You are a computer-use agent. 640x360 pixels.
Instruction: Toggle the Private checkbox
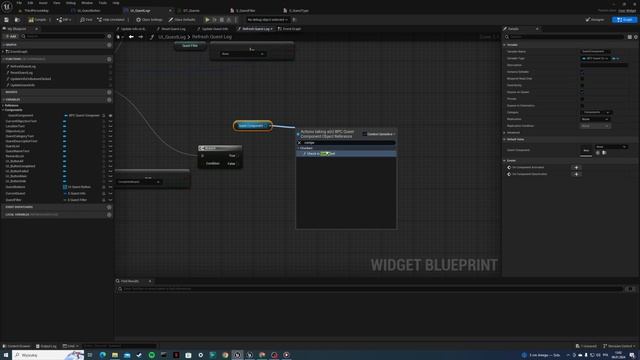point(582,99)
